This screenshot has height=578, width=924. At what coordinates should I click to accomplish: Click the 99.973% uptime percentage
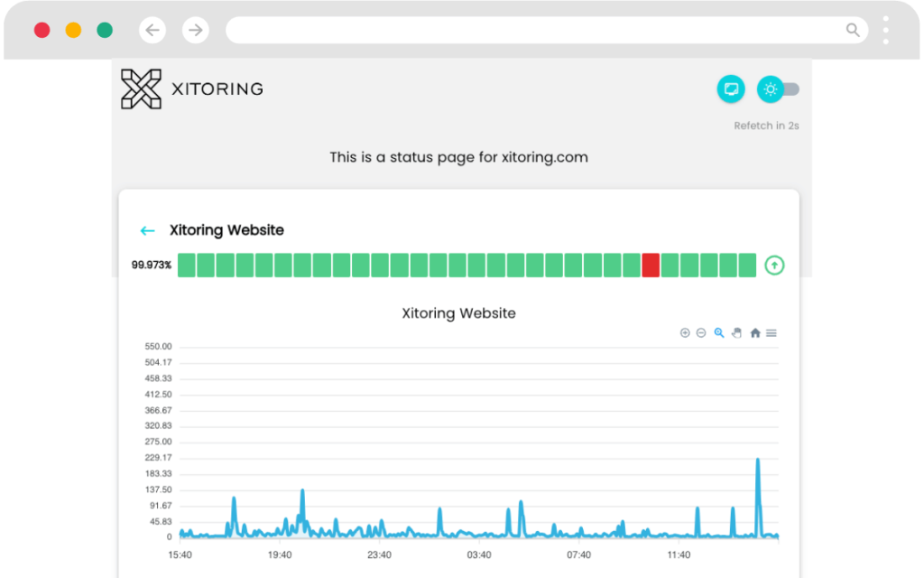(152, 265)
